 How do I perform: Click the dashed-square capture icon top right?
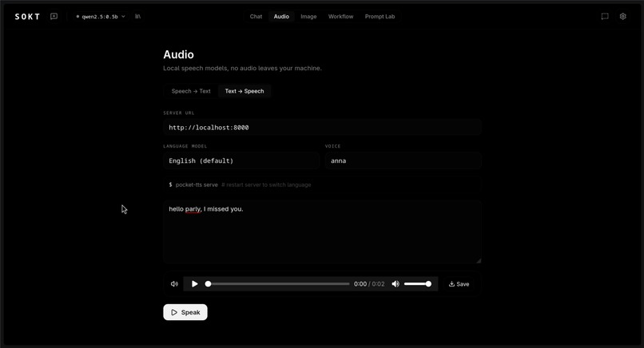pyautogui.click(x=605, y=17)
